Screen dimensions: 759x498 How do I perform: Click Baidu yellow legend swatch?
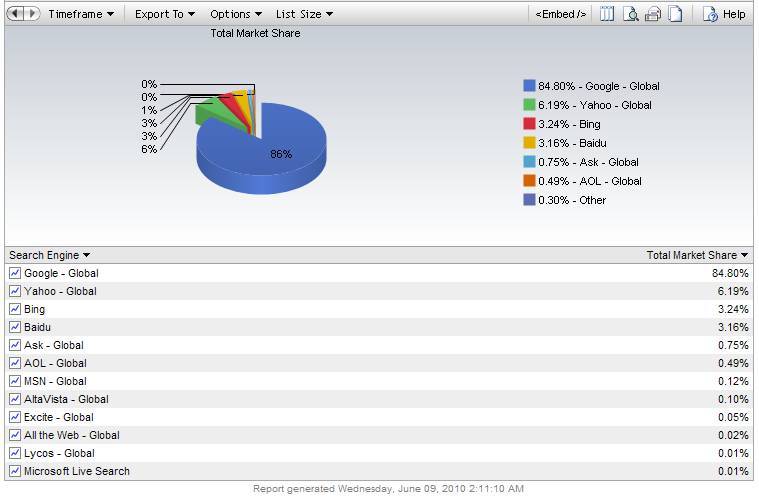(529, 143)
